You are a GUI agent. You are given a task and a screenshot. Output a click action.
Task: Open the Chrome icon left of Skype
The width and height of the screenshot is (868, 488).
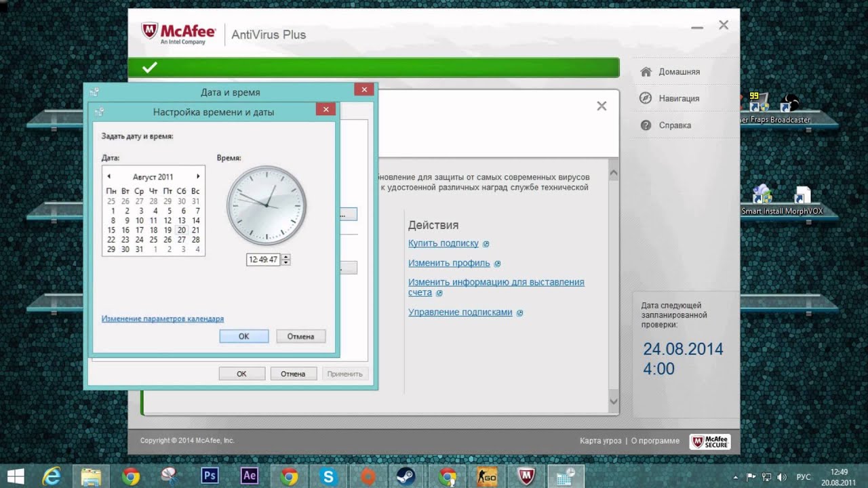[289, 476]
